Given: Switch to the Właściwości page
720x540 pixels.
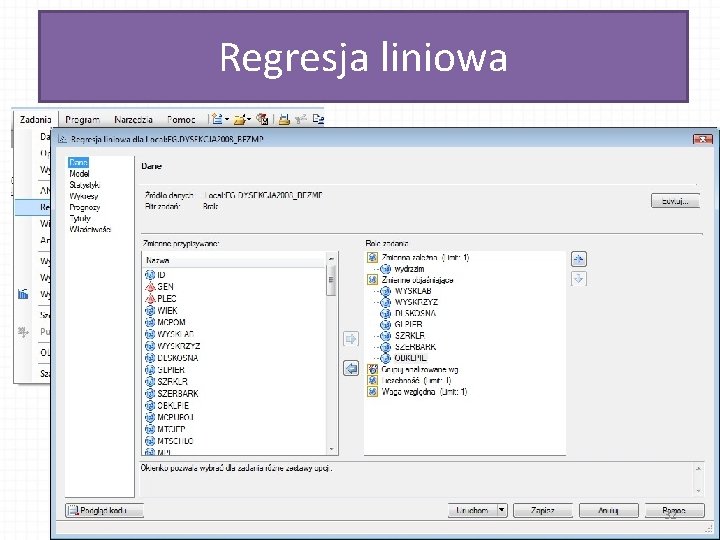Looking at the screenshot, I should coord(90,229).
